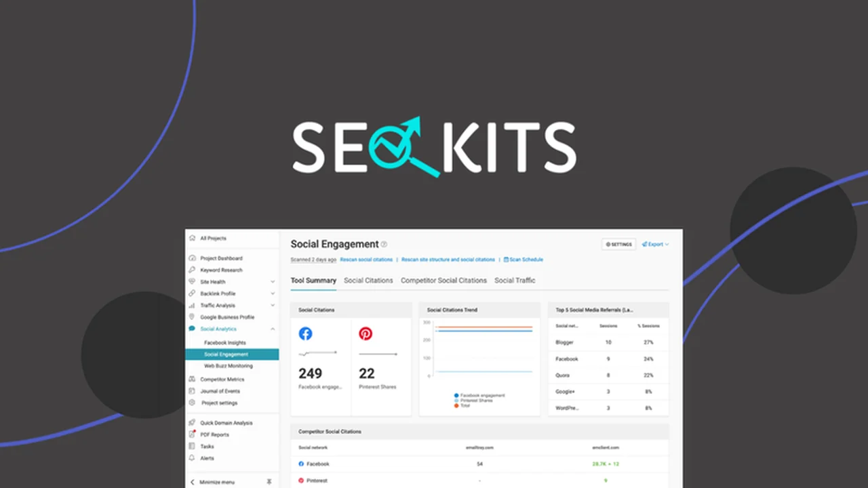Open the Competitor Metrics panel icon
The width and height of the screenshot is (868, 488).
tap(193, 379)
